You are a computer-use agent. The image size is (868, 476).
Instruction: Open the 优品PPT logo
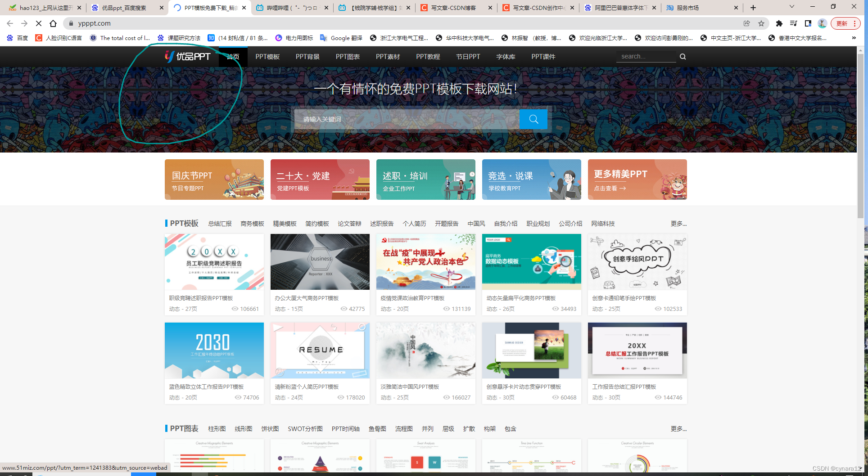[188, 56]
